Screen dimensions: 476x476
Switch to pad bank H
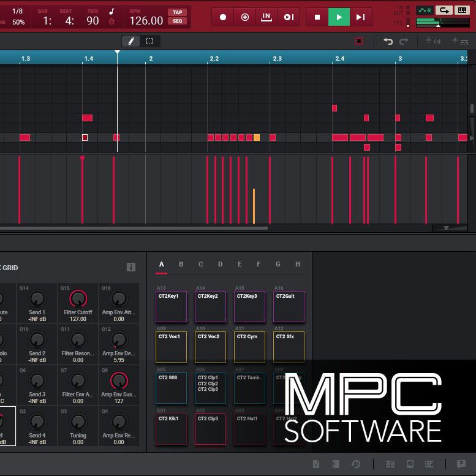[x=298, y=264]
